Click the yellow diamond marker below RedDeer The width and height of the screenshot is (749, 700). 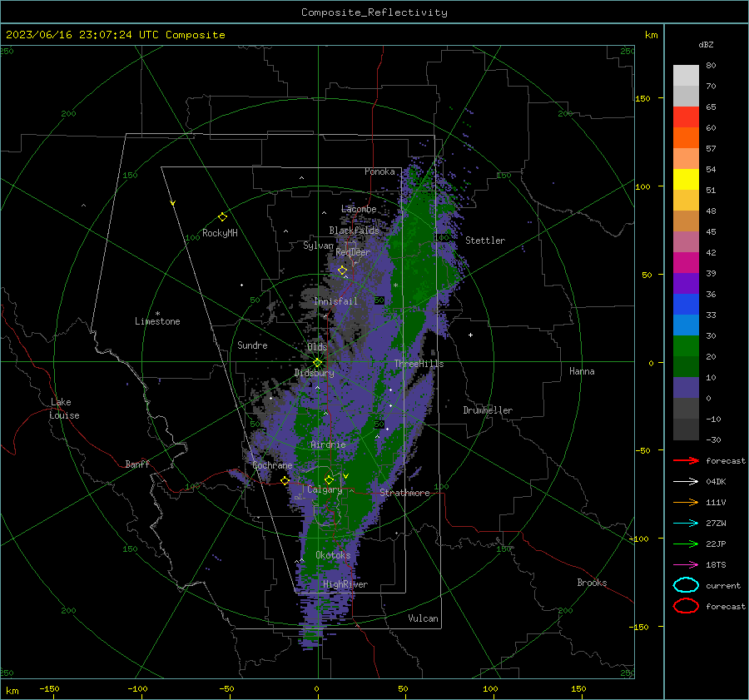coord(342,271)
